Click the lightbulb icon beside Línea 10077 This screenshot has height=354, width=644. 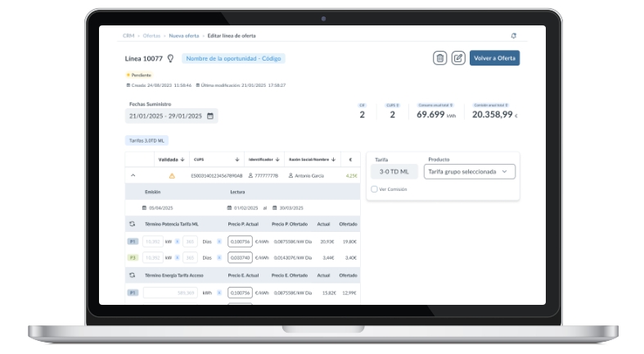pyautogui.click(x=170, y=58)
